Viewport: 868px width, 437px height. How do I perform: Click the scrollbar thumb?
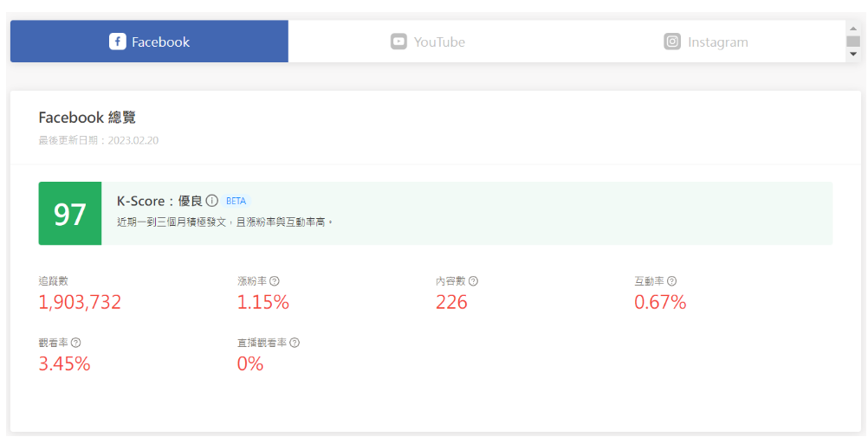click(x=853, y=42)
